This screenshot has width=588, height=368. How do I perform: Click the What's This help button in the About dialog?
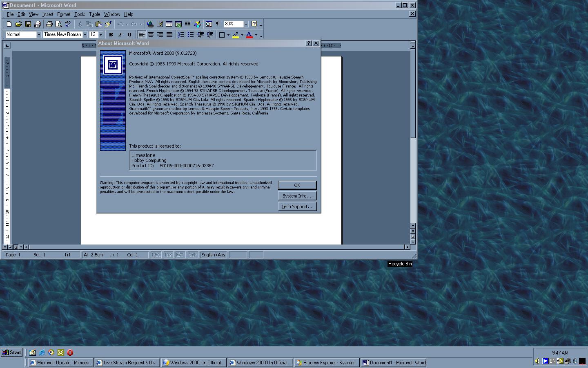tap(309, 43)
